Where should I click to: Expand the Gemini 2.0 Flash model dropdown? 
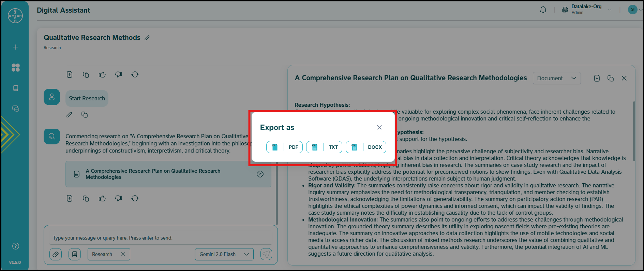[x=224, y=254]
